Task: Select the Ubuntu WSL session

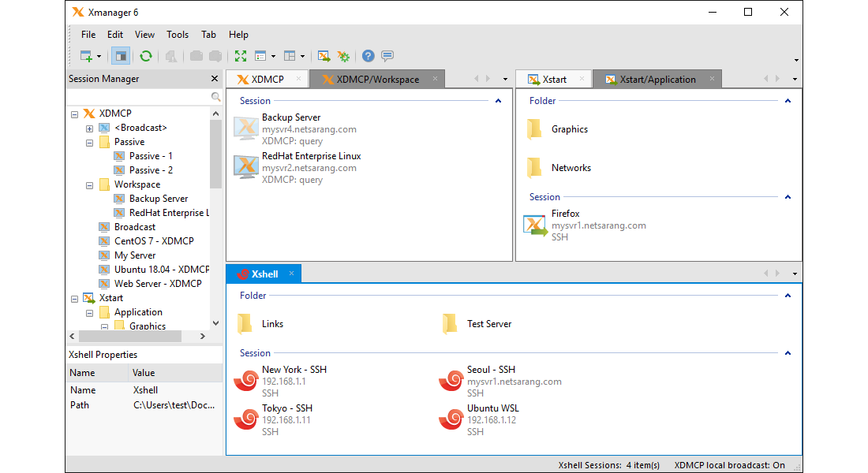Action: coord(492,408)
